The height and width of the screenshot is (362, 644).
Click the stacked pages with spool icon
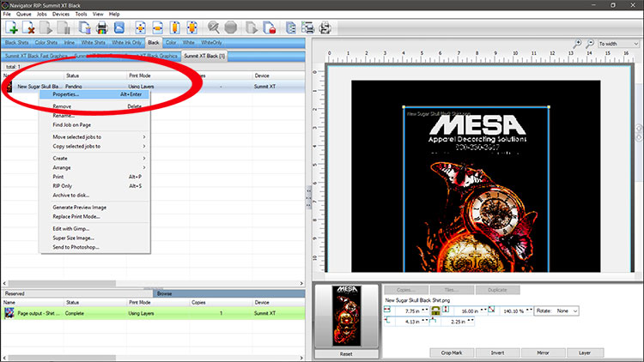click(x=85, y=28)
